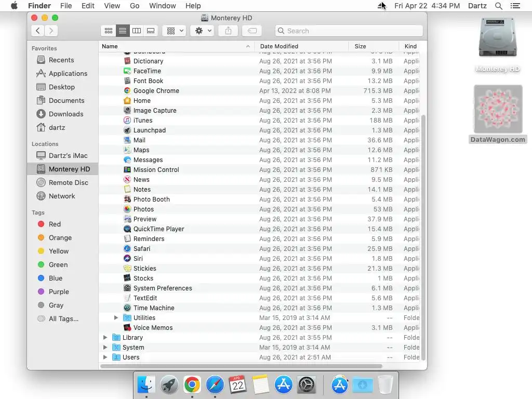Image resolution: width=532 pixels, height=399 pixels.
Task: Open Trash in the Dock
Action: 385,385
